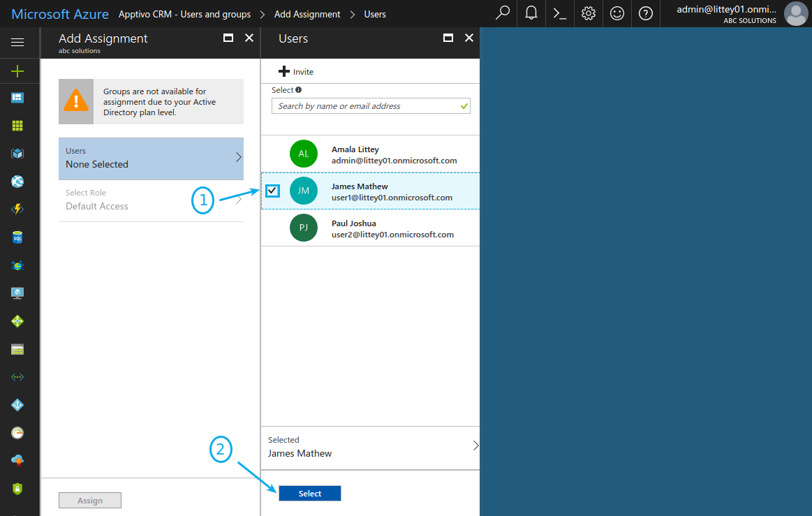Focus the Search by name or email field

(x=371, y=106)
